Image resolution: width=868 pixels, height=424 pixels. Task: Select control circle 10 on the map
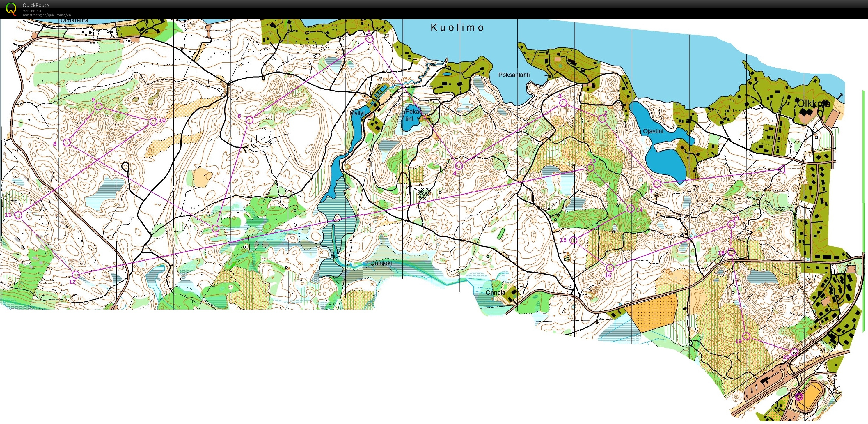pos(153,121)
